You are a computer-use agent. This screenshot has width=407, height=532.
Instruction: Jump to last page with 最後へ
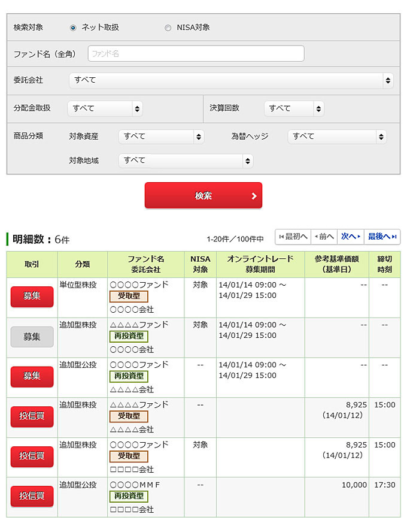(x=382, y=237)
